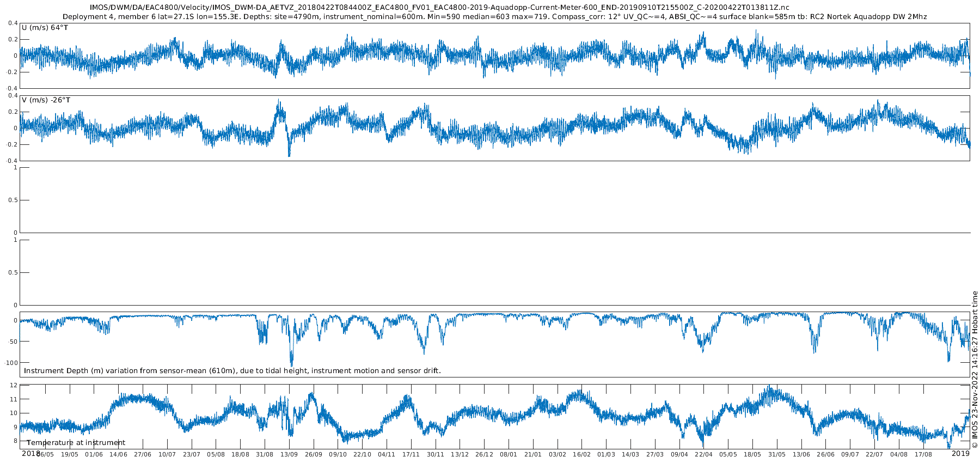Click the '23/07' date tick label

click(192, 454)
